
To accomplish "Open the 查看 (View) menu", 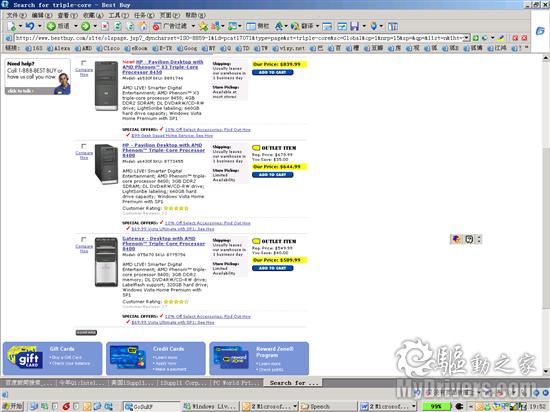I will [x=67, y=15].
